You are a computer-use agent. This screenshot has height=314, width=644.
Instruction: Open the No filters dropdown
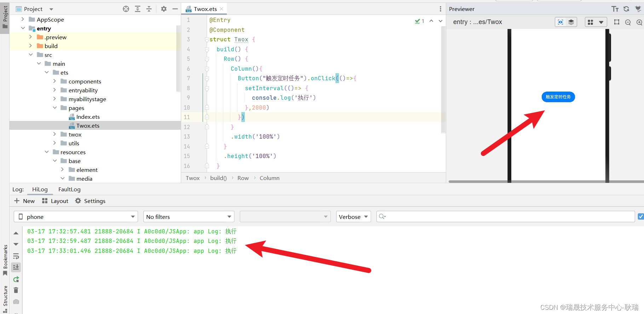coord(189,217)
